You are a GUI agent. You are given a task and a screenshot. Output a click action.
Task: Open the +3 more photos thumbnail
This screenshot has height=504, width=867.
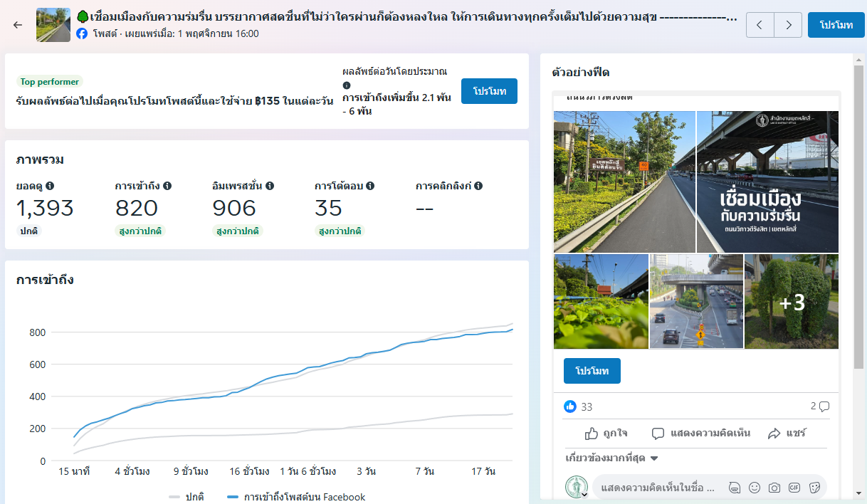click(x=792, y=302)
